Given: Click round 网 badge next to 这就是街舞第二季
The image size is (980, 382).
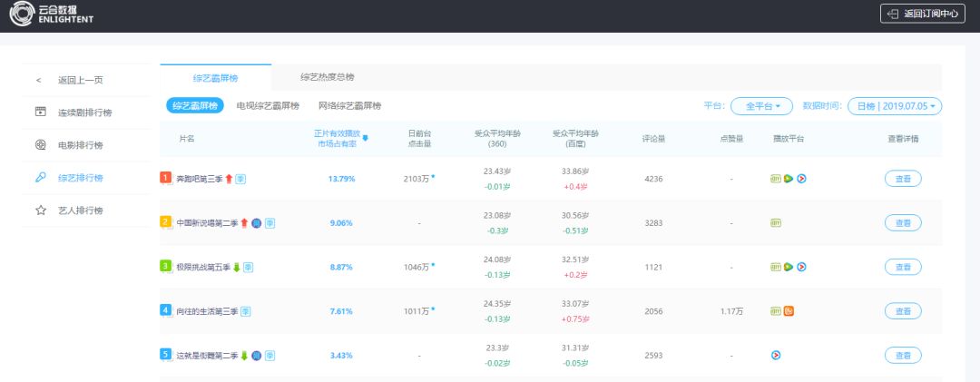Looking at the screenshot, I should (256, 356).
